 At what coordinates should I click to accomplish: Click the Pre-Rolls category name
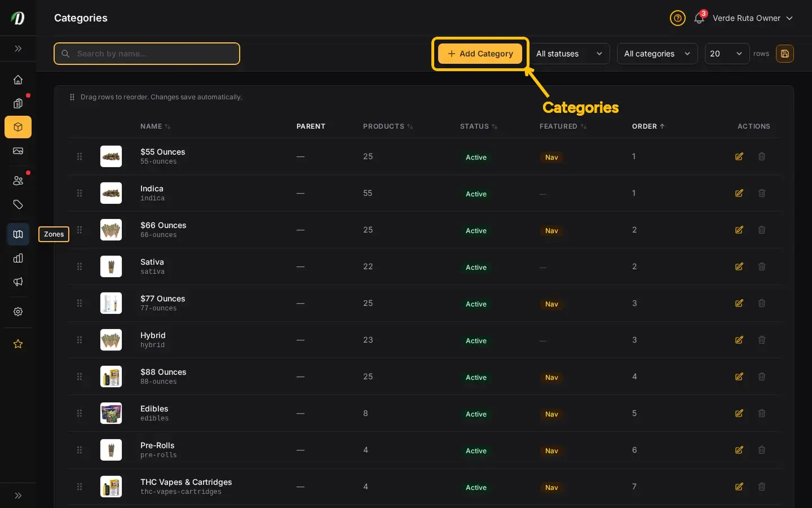point(157,445)
